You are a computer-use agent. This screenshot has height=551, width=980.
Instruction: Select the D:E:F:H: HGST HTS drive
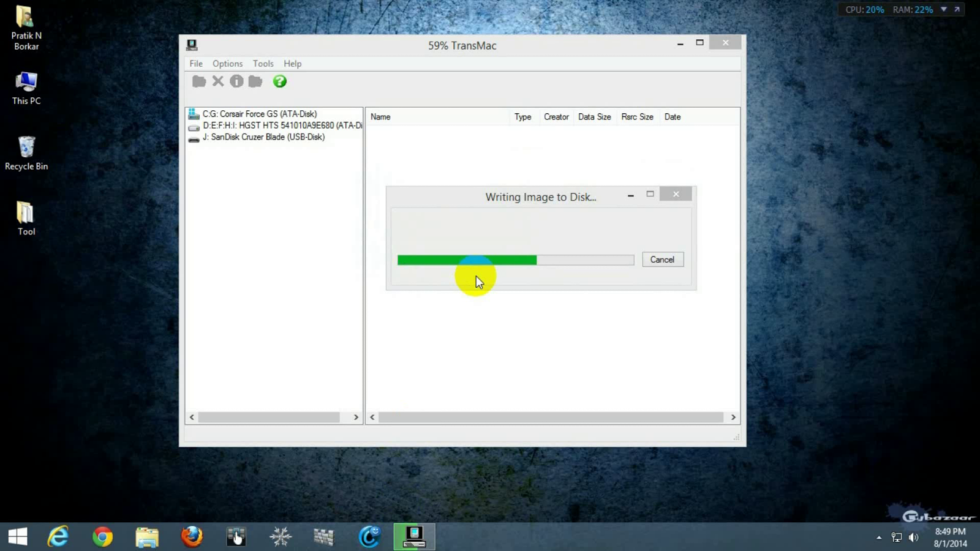coord(275,126)
